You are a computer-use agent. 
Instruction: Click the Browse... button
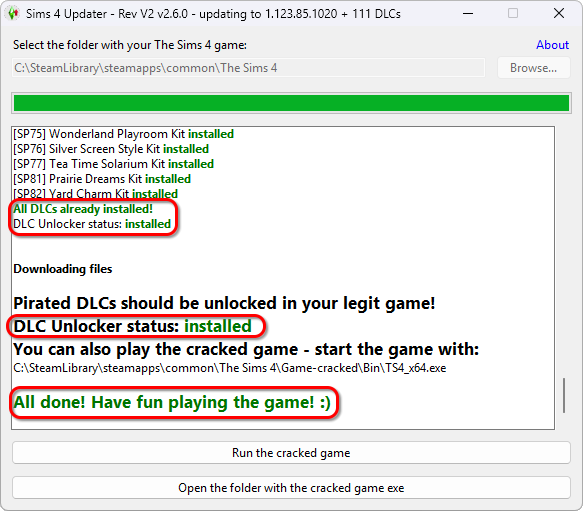coord(534,68)
